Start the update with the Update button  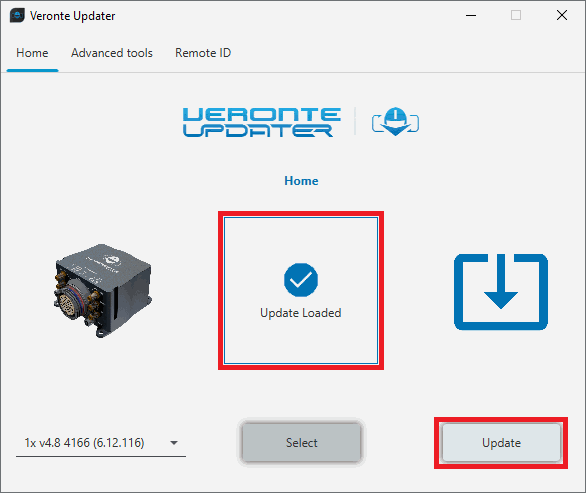pyautogui.click(x=501, y=443)
